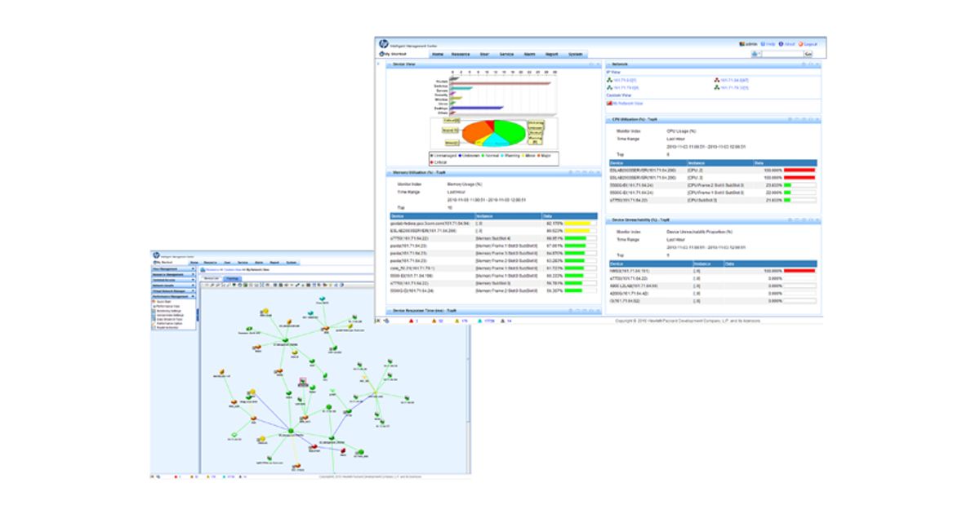Click the red 100% CPU usage bar

tap(800, 170)
